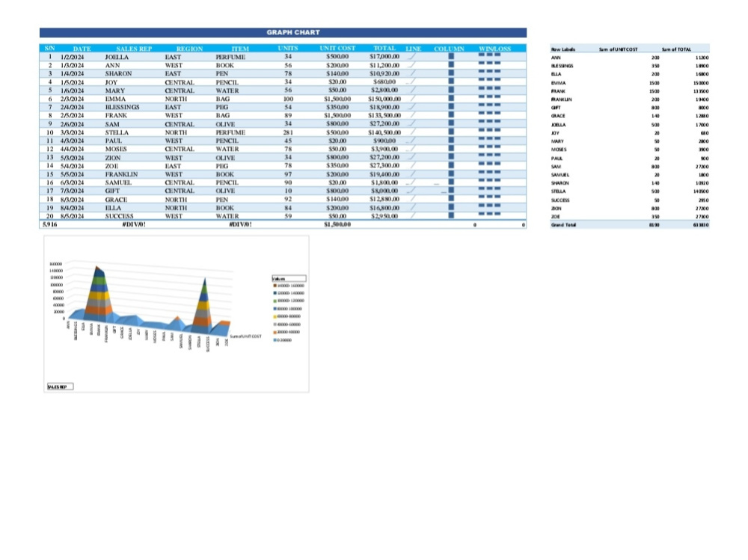748x560 pixels.
Task: Select the Grand Total label in pivot table
Action: (563, 224)
